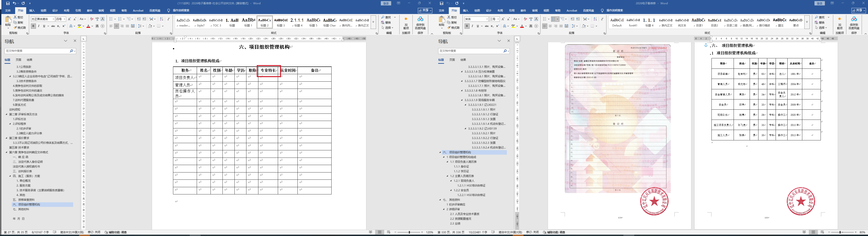Toggle Italic in the right Word window
This screenshot has width=868, height=236.
click(x=473, y=26)
